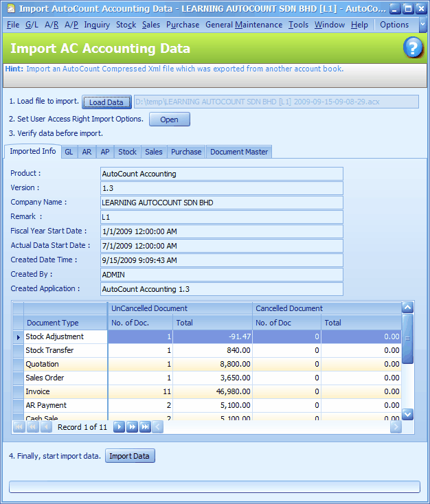Image resolution: width=430 pixels, height=504 pixels.
Task: Click the Import Data button
Action: coord(130,456)
